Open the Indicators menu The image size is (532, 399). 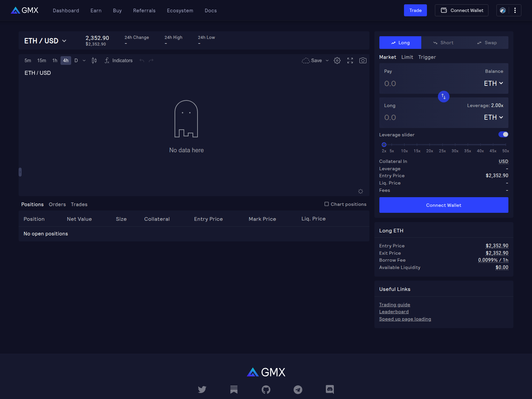(118, 61)
